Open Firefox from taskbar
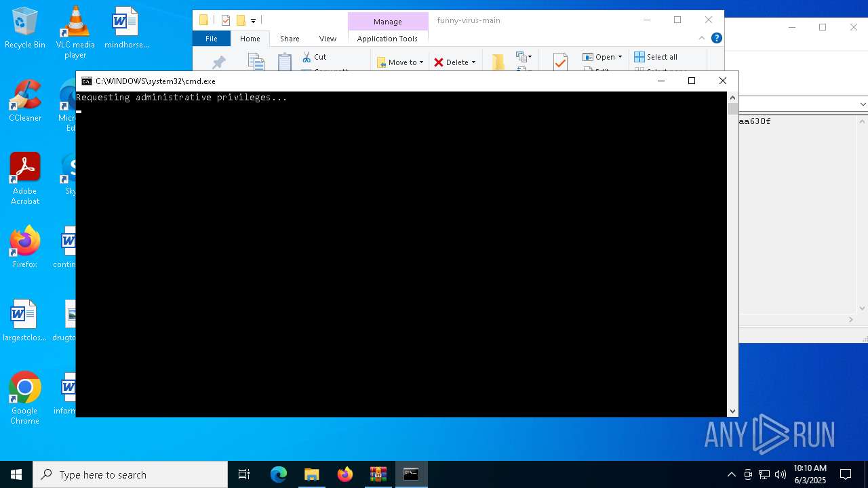Screen dimensions: 868x488 point(345,474)
